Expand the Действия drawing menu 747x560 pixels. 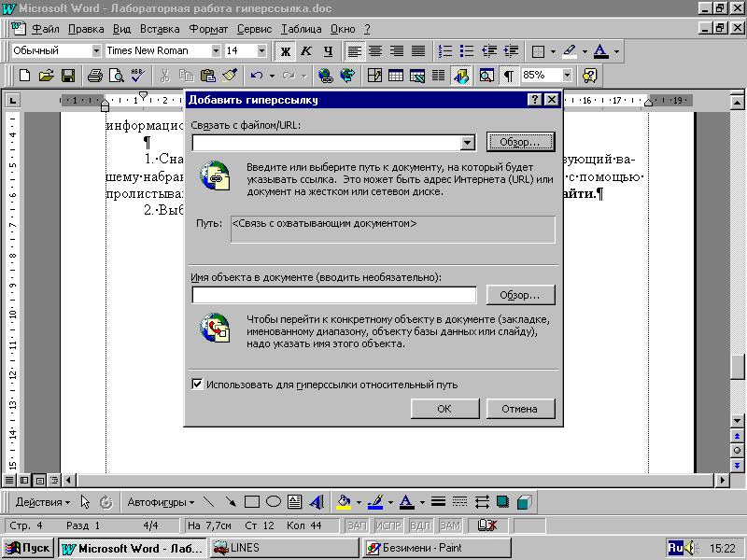[42, 502]
